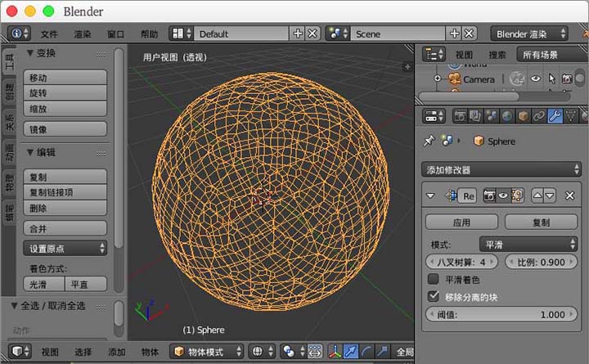Open the 3D View editor type selector
The width and height of the screenshot is (589, 364).
pyautogui.click(x=19, y=352)
